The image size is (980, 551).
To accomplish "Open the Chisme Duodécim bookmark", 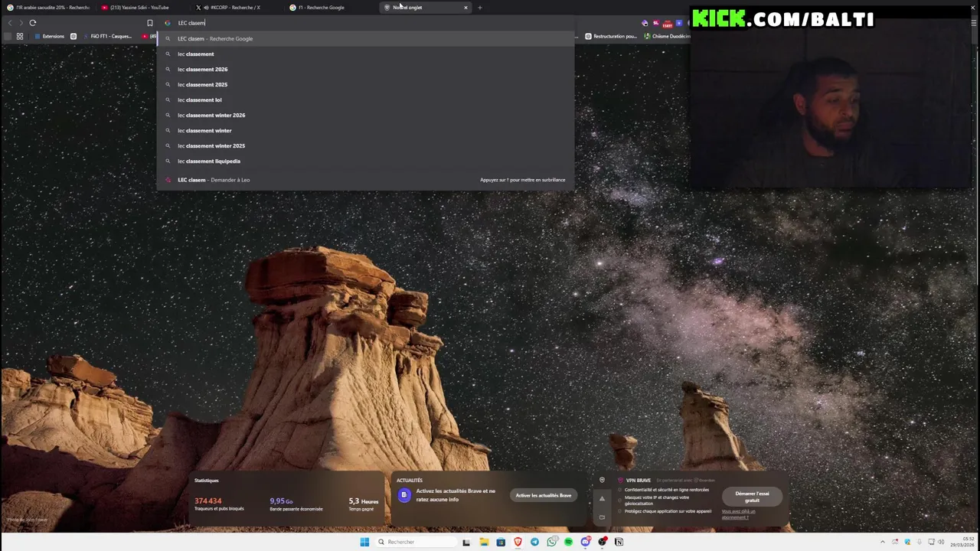I will [x=667, y=36].
